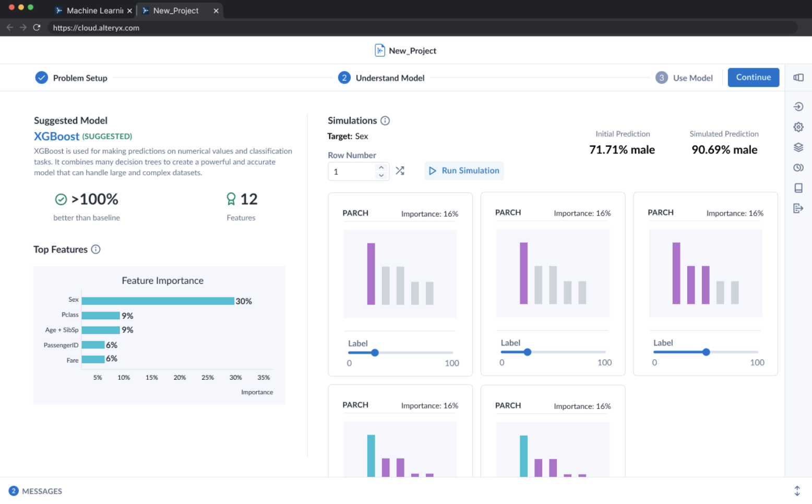
Task: Close the Machine Learning browser tab
Action: click(129, 10)
